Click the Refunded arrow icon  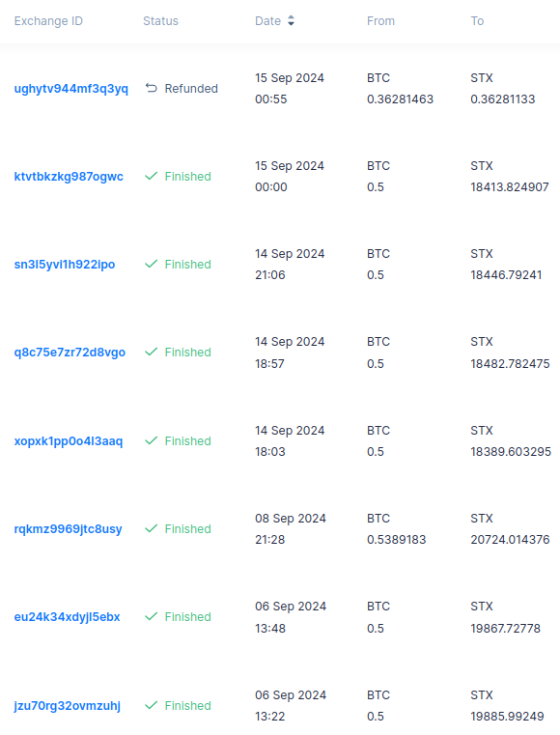[x=151, y=88]
